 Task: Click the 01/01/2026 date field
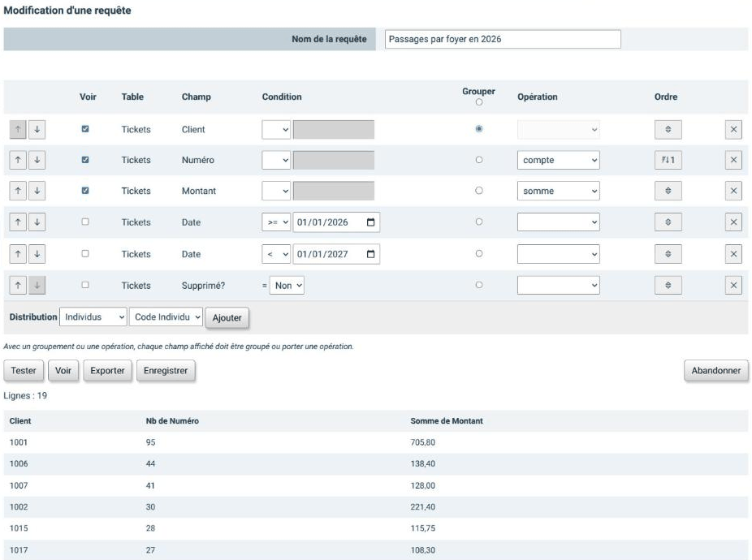336,222
